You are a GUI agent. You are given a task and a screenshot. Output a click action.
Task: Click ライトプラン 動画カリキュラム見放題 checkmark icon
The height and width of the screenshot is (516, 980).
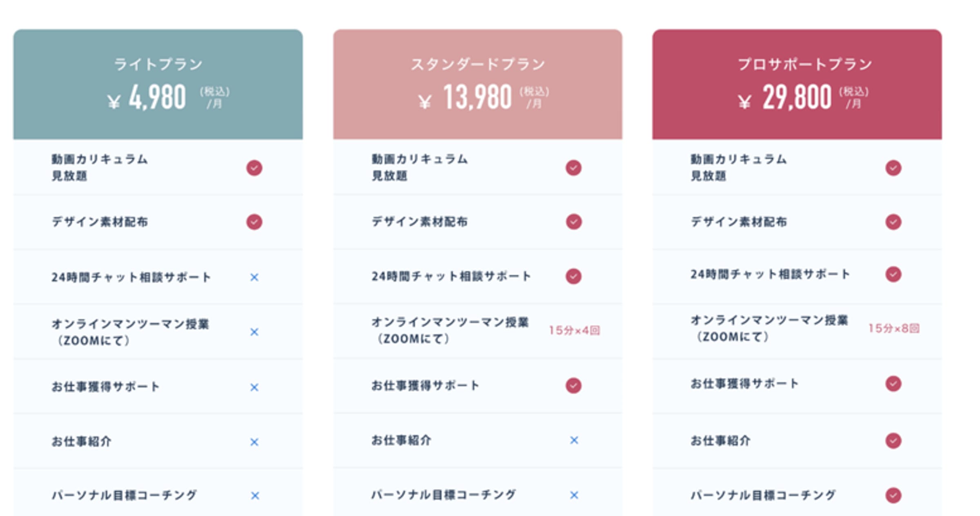coord(254,168)
